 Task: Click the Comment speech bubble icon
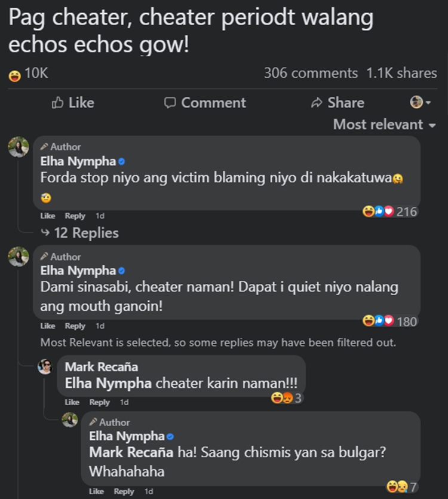[171, 102]
